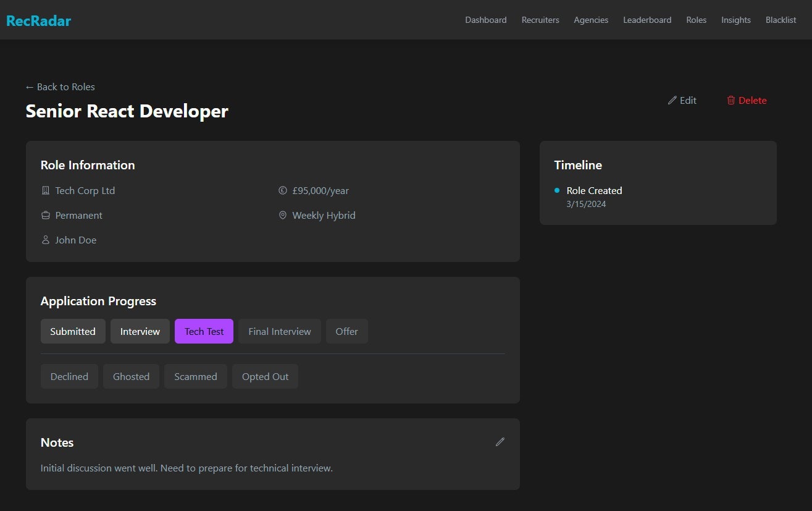The image size is (812, 511).
Task: Click the Senior React Developer title
Action: (127, 111)
